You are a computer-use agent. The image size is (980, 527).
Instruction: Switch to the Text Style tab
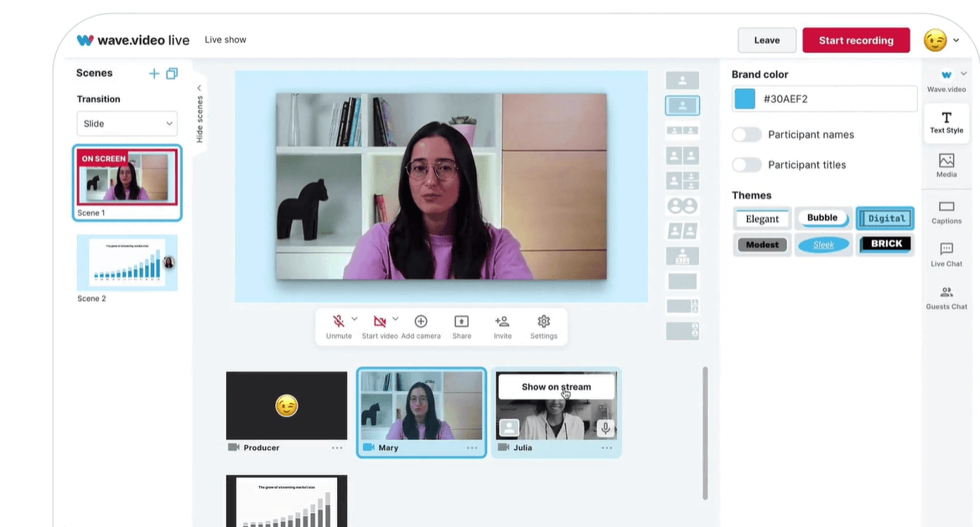[946, 122]
